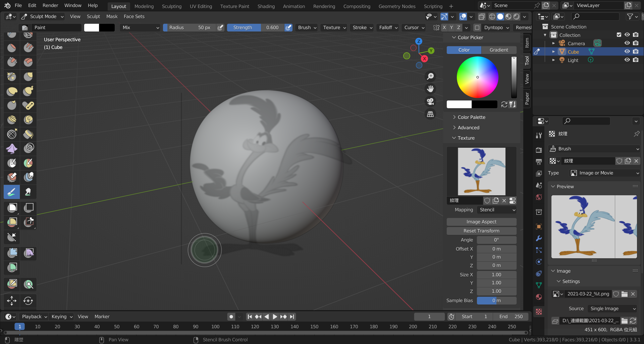Viewport: 644px width, 344px height.
Task: Expand the Color Palette panel
Action: coord(471,117)
